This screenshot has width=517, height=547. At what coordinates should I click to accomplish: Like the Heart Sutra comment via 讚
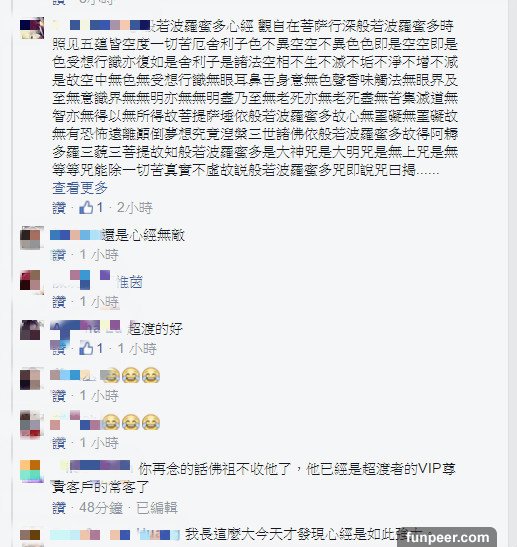coord(59,208)
